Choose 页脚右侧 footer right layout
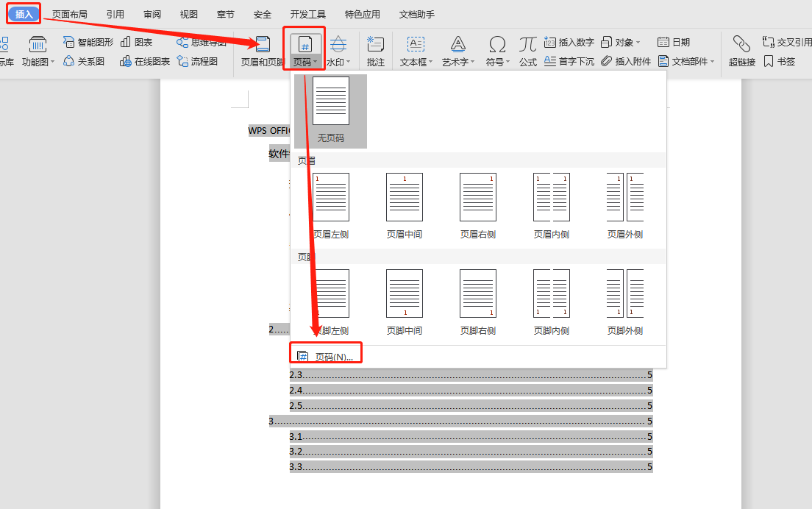Viewport: 812px width, 509px height. click(478, 302)
